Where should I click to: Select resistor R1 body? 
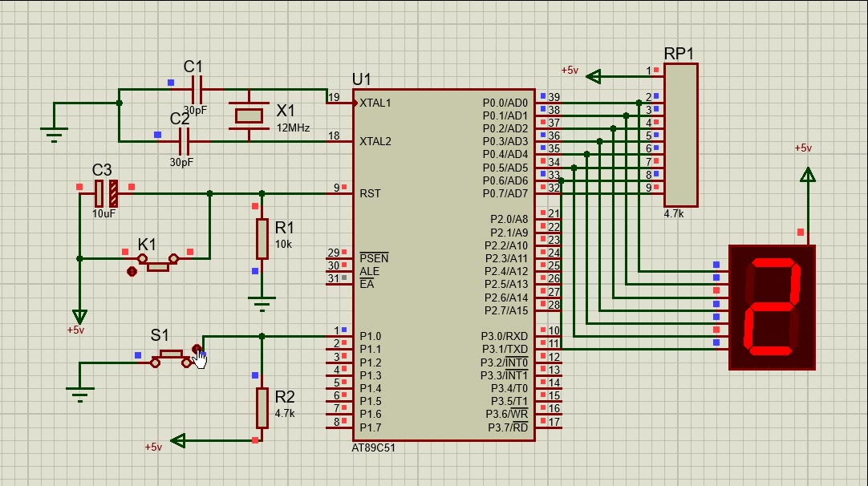pos(262,238)
